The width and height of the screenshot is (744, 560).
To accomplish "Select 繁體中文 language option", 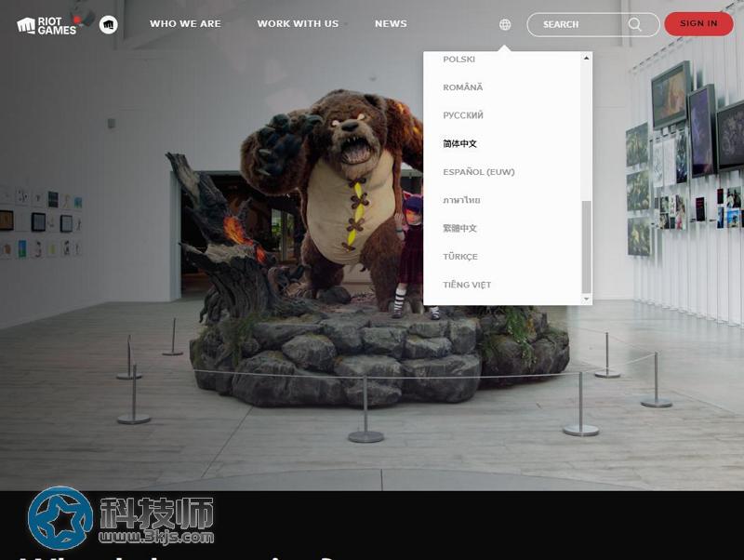I will point(459,228).
